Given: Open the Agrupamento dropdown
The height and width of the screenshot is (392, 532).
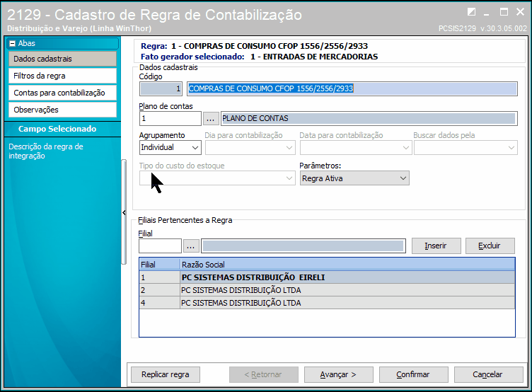Looking at the screenshot, I should (x=170, y=148).
